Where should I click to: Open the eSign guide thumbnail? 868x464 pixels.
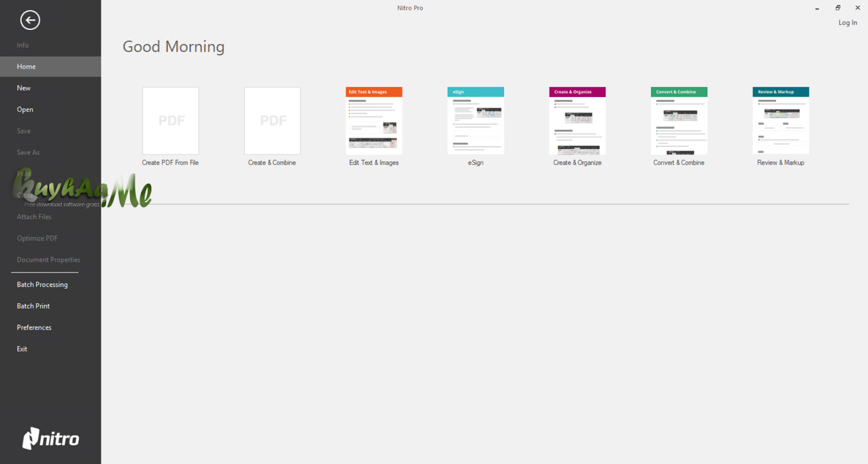click(x=476, y=121)
